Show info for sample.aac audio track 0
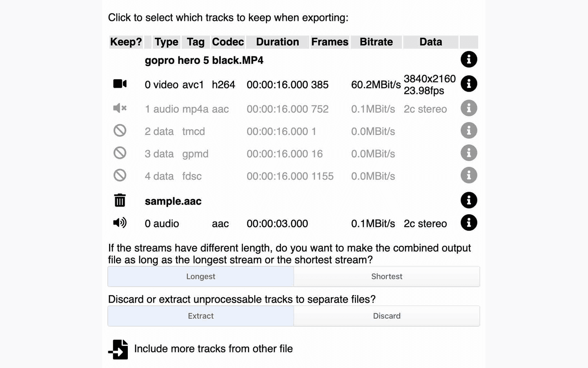Screen dimensions: 588x368 coord(469,223)
